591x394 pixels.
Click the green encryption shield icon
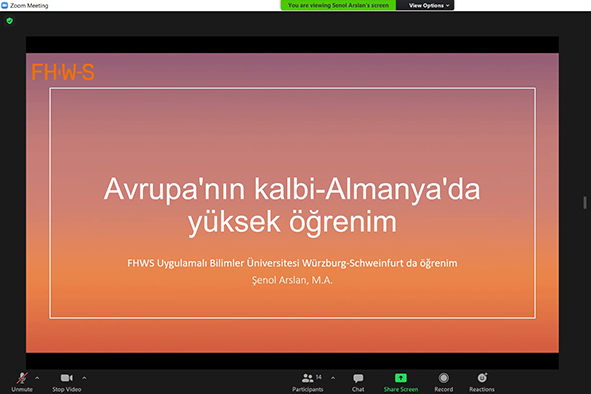10,21
